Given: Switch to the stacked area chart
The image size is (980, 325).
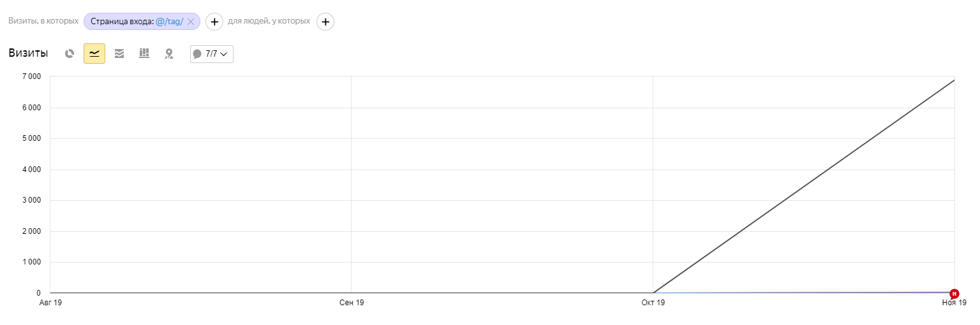Looking at the screenshot, I should pyautogui.click(x=119, y=54).
